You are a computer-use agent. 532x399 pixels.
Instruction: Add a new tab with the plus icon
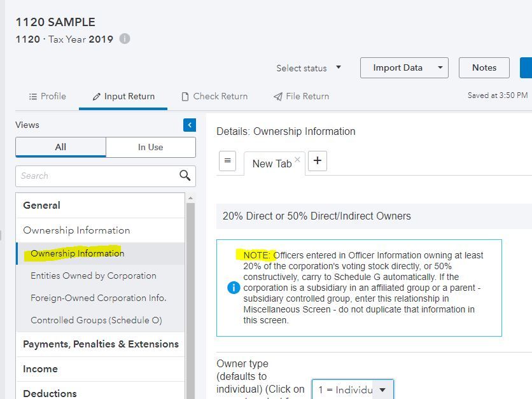[317, 161]
